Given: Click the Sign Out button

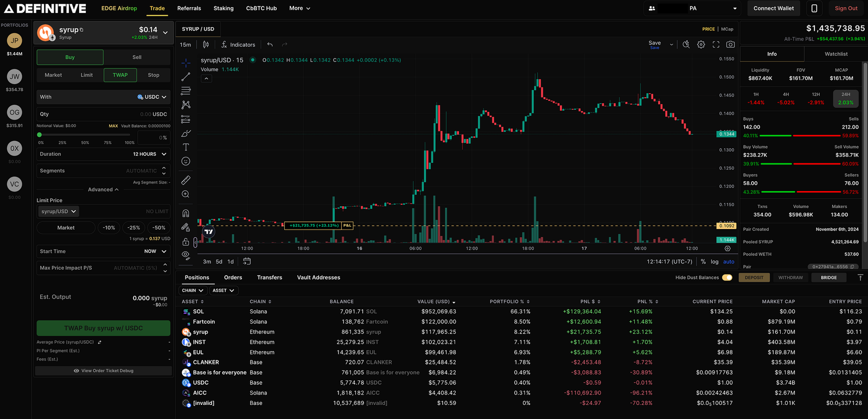Looking at the screenshot, I should coord(846,8).
